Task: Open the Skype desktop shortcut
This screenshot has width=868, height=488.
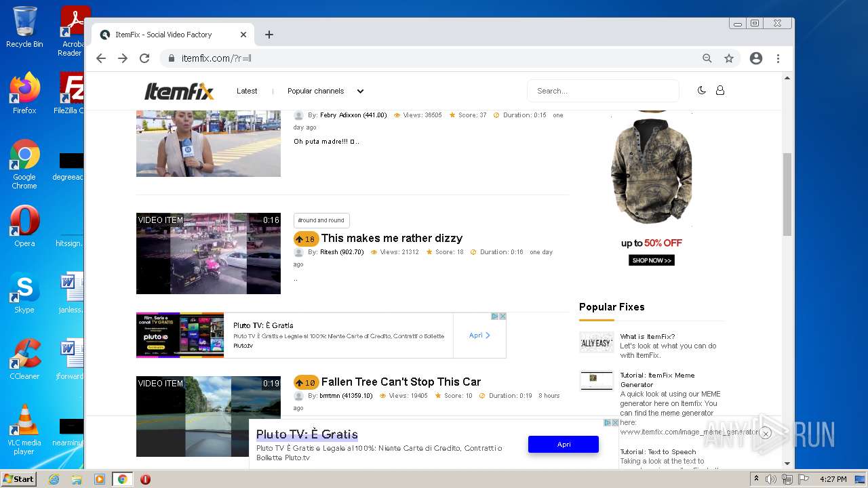Action: [x=24, y=293]
